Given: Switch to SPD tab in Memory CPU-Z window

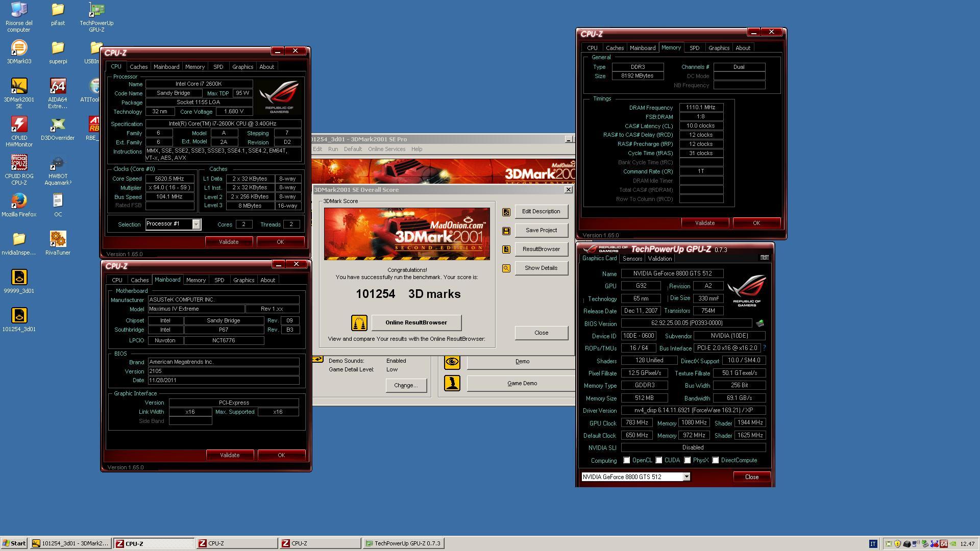Looking at the screenshot, I should (x=694, y=48).
